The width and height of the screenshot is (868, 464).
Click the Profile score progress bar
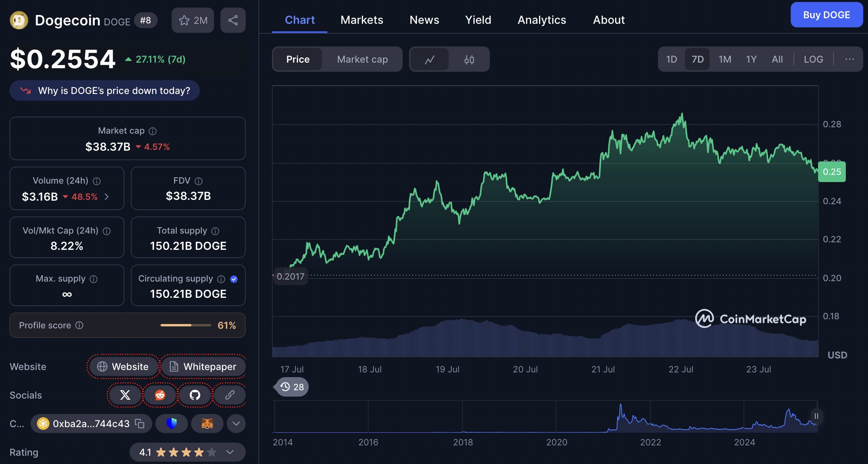pos(186,325)
